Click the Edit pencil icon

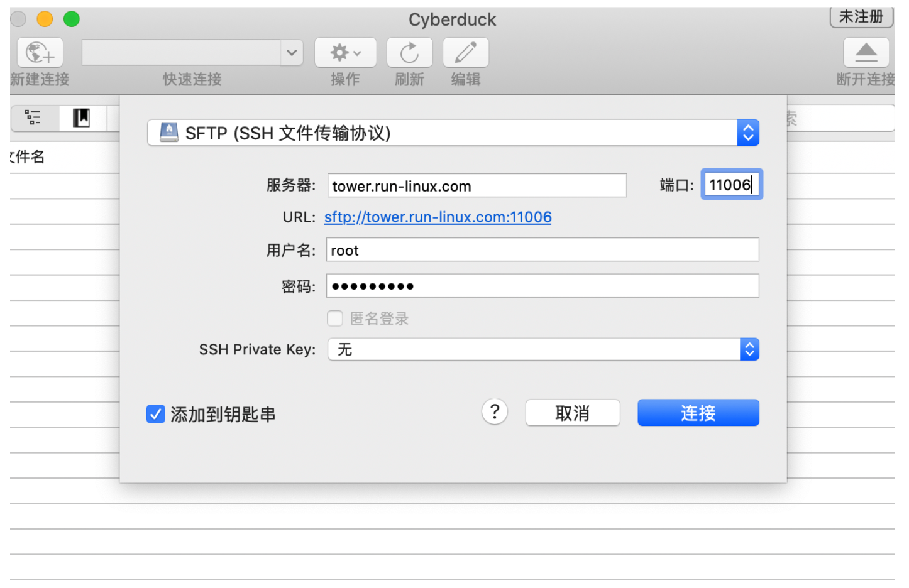click(466, 53)
